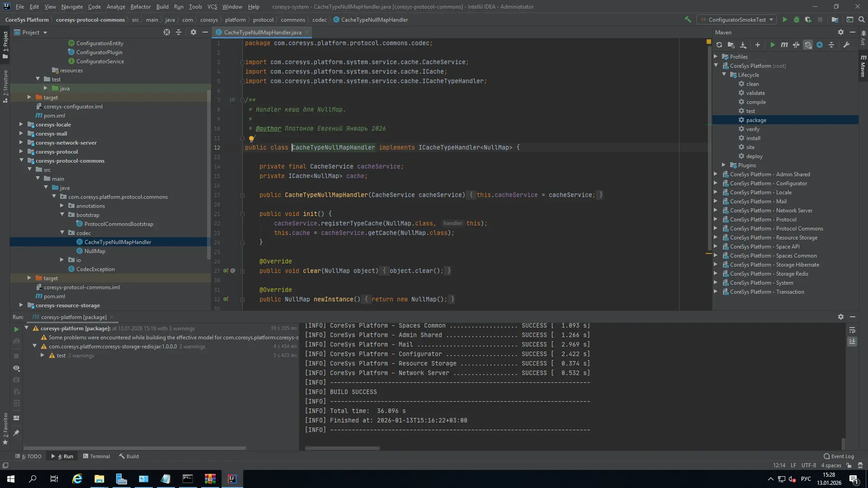The height and width of the screenshot is (488, 868).
Task: Select the CacheTypeNullMapHandler.java editor tab
Action: pos(262,32)
